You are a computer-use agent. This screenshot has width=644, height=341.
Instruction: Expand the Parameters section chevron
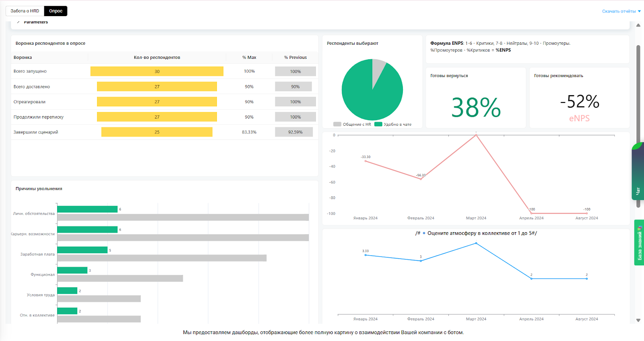[x=19, y=22]
